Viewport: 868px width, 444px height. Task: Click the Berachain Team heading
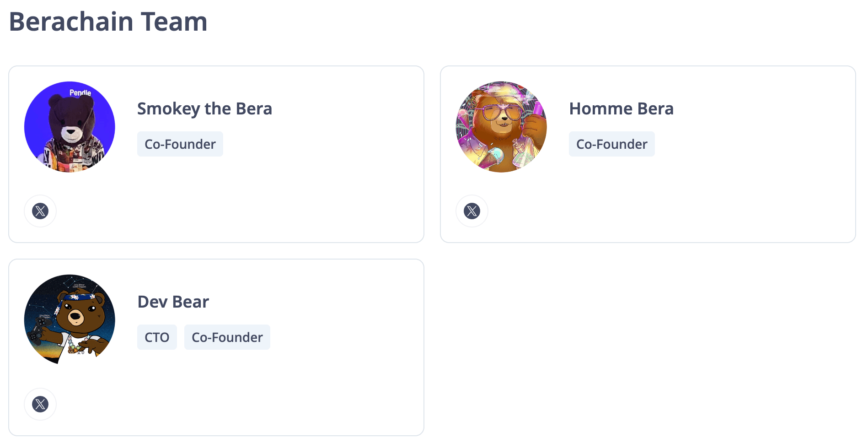(x=108, y=22)
